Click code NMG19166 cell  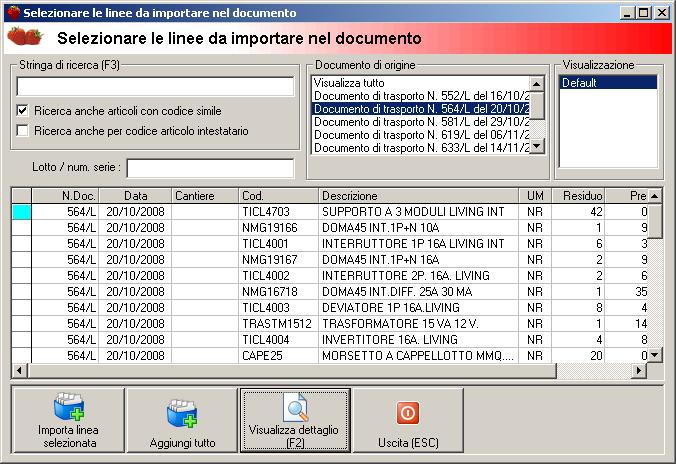[279, 228]
